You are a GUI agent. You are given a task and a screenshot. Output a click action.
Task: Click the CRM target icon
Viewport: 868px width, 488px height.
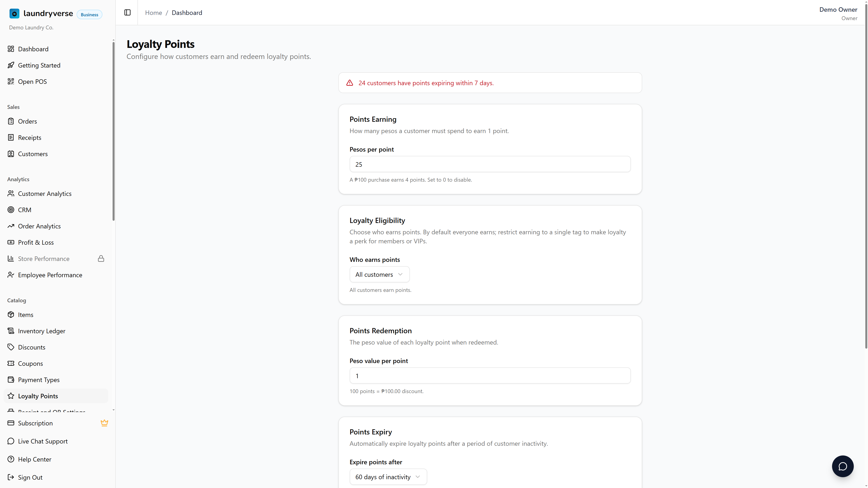point(11,209)
